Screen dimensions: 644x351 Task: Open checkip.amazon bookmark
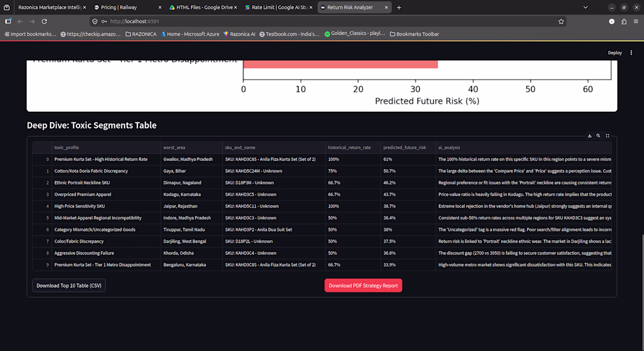tap(90, 34)
